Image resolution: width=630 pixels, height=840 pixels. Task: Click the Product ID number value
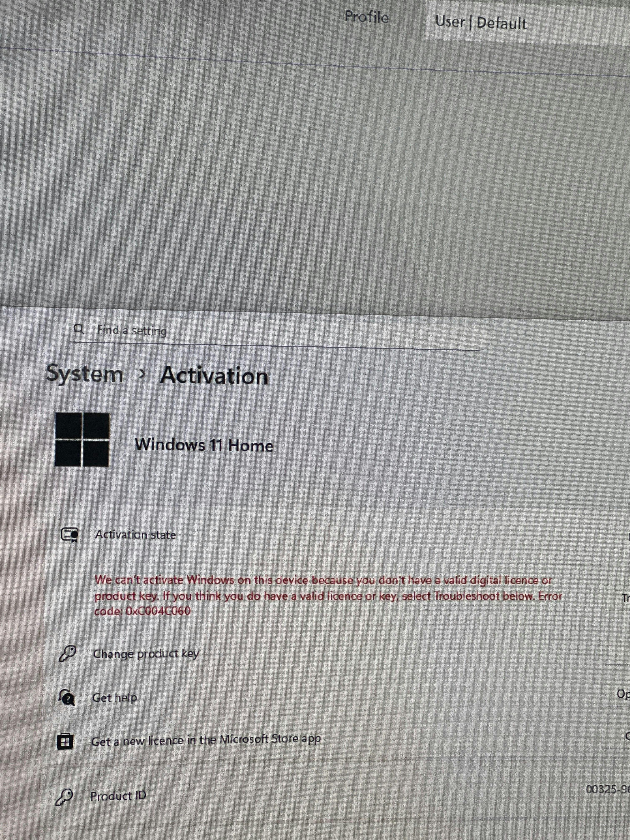coord(607,790)
